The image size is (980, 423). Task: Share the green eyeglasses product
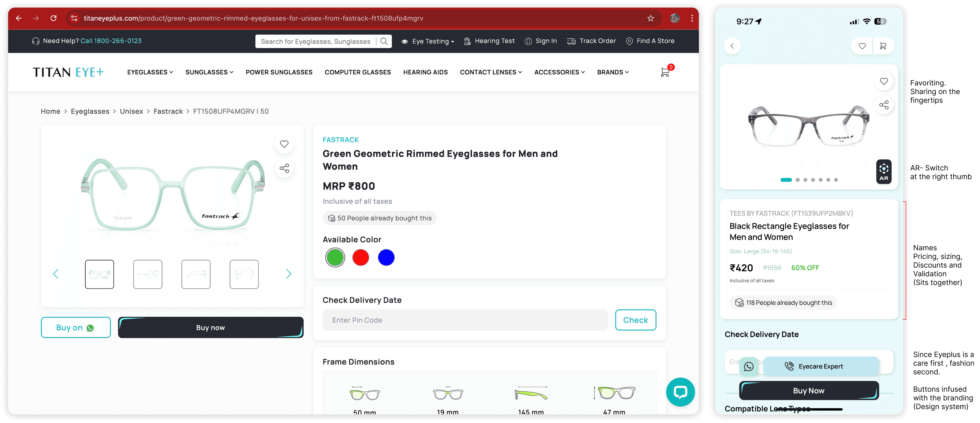[284, 168]
